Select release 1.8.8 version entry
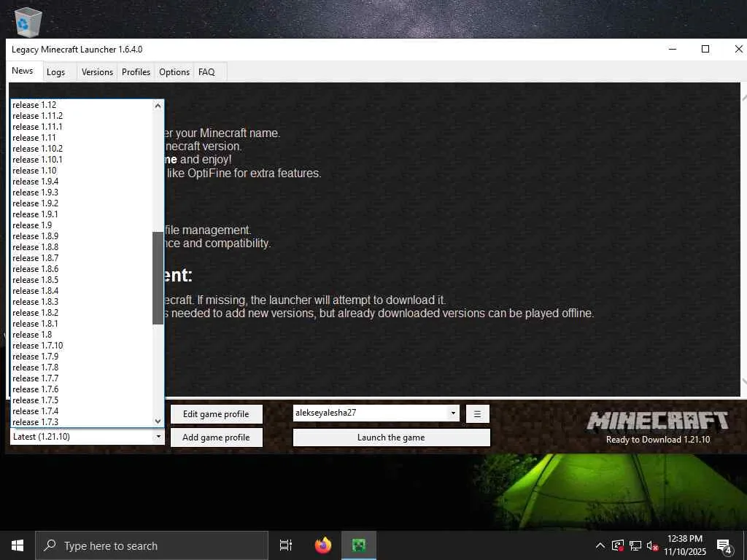 pyautogui.click(x=82, y=247)
